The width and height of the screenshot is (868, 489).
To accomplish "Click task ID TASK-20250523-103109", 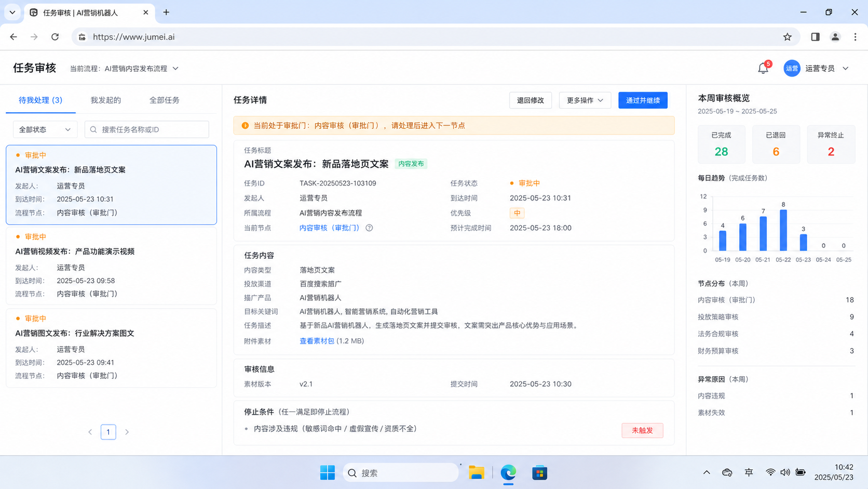I will 338,183.
